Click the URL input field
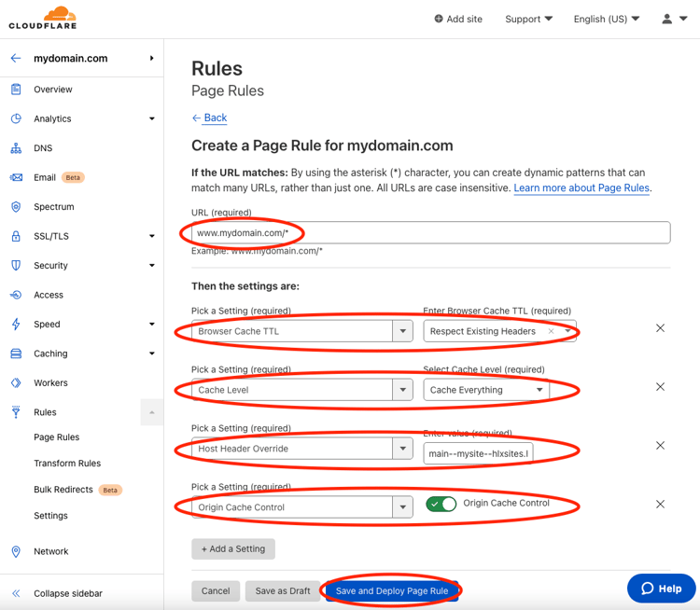Image resolution: width=700 pixels, height=610 pixels. (431, 232)
